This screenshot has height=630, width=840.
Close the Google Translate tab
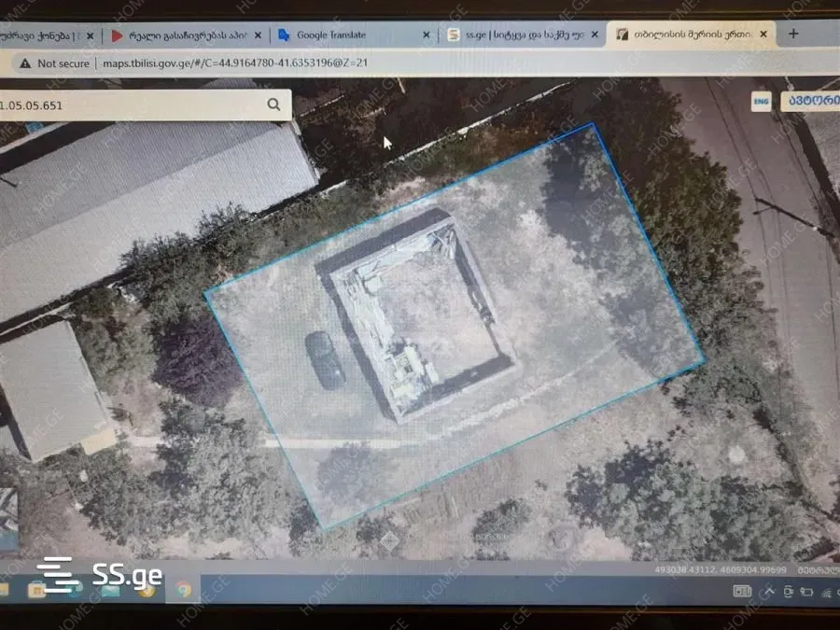click(x=427, y=35)
